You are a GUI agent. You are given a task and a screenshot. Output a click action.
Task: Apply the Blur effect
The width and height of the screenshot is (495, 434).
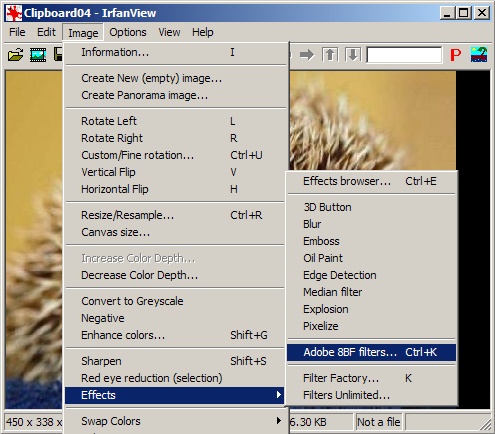click(371, 224)
